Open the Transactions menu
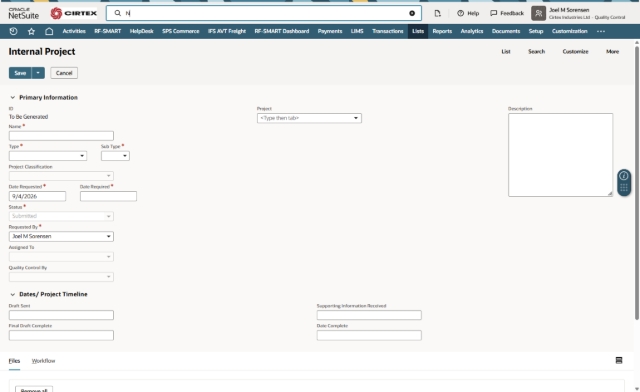This screenshot has width=640, height=392. click(387, 31)
